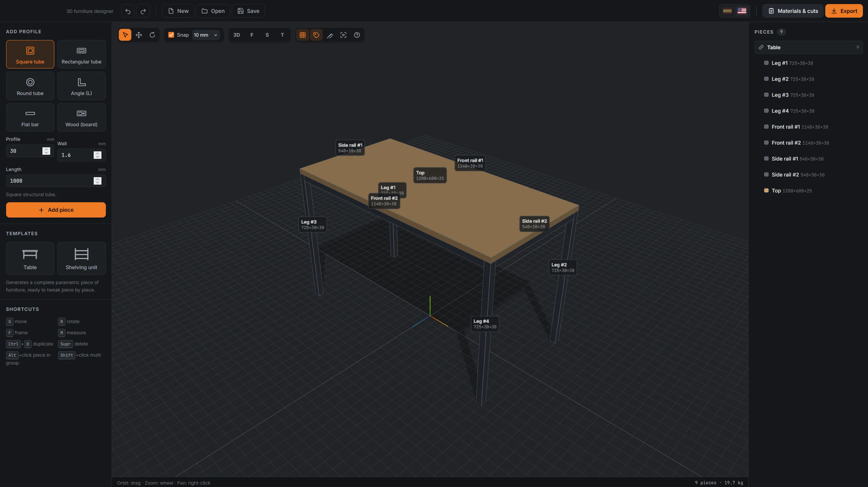Insert the Table template

[x=30, y=258]
